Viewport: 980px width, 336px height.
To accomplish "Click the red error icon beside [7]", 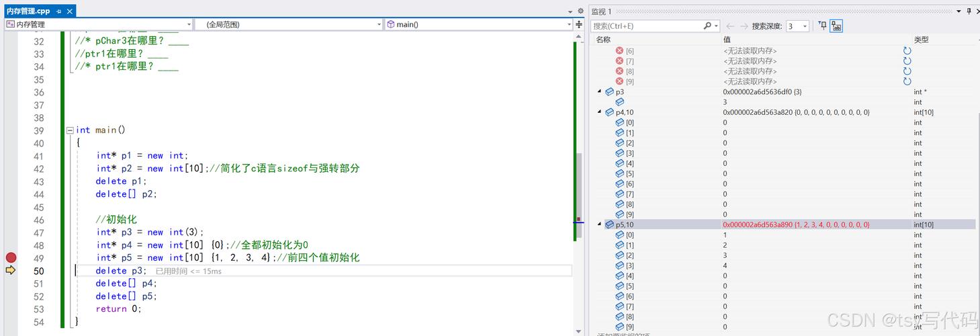I will pyautogui.click(x=619, y=61).
